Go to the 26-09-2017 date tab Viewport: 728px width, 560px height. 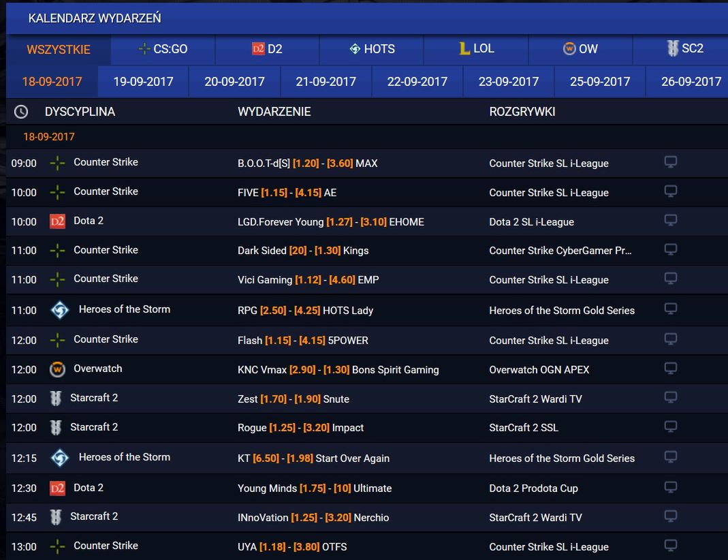[687, 82]
